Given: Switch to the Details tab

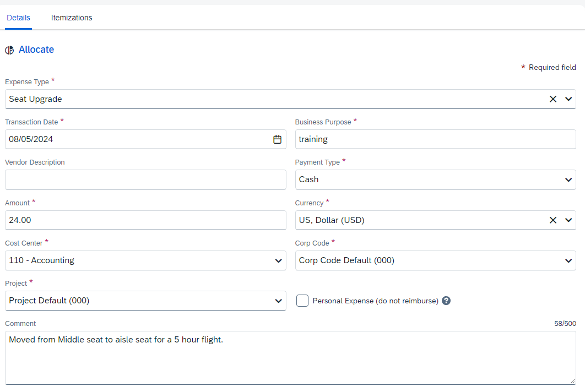Looking at the screenshot, I should (18, 18).
